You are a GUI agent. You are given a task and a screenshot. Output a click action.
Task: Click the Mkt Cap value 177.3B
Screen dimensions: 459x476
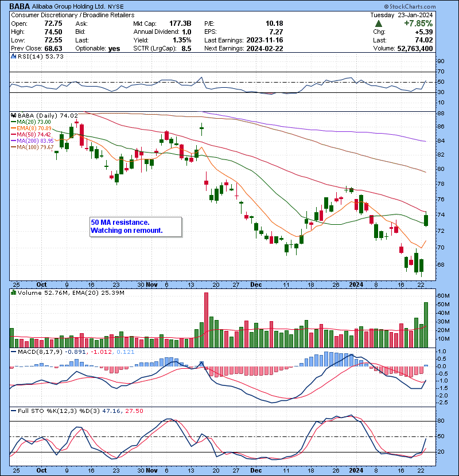[x=180, y=24]
